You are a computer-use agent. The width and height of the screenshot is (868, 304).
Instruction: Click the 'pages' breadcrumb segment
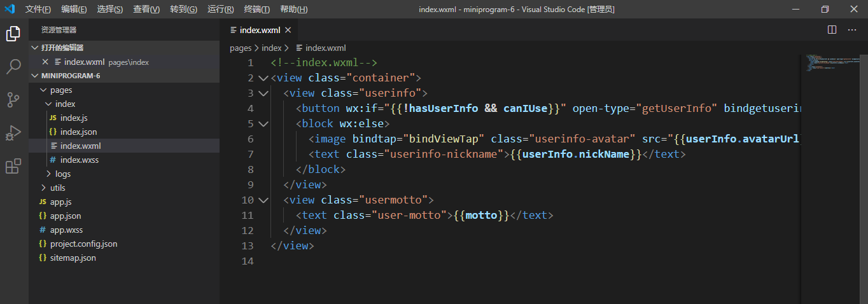pyautogui.click(x=241, y=48)
